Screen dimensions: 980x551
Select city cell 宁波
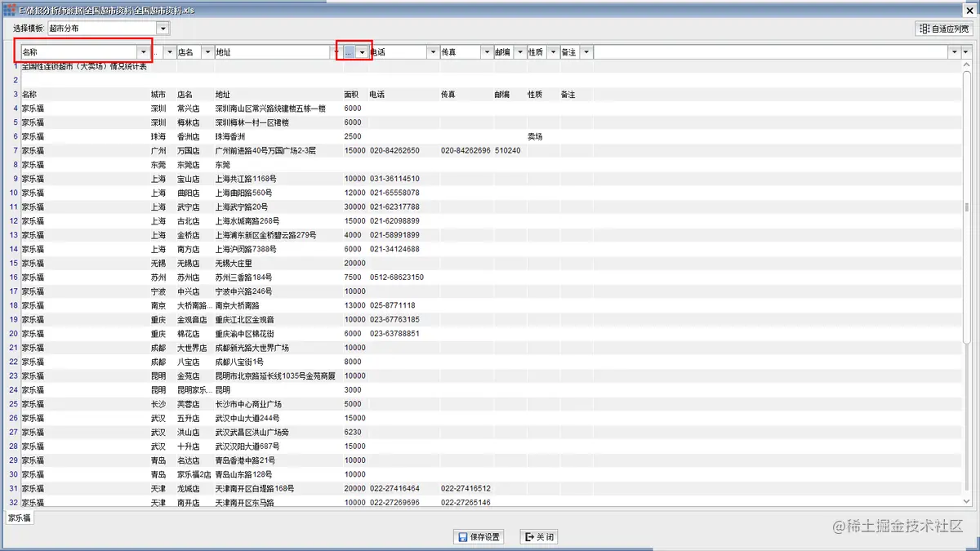pos(158,291)
